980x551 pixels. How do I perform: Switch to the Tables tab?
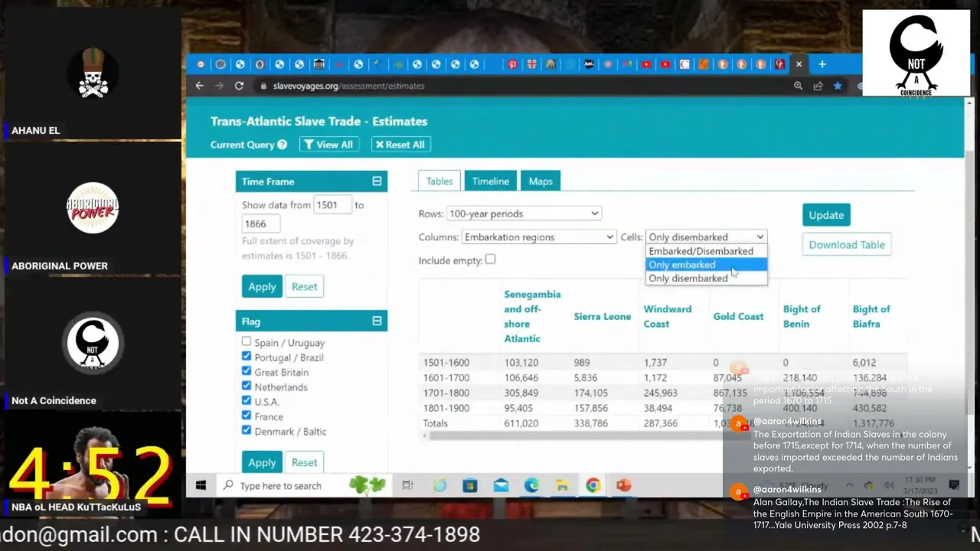click(x=439, y=181)
